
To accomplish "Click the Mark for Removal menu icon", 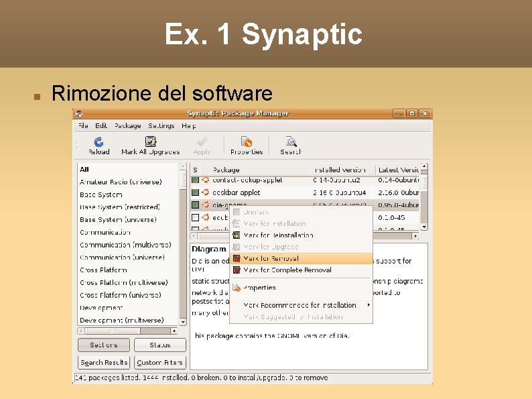I will pos(237,258).
